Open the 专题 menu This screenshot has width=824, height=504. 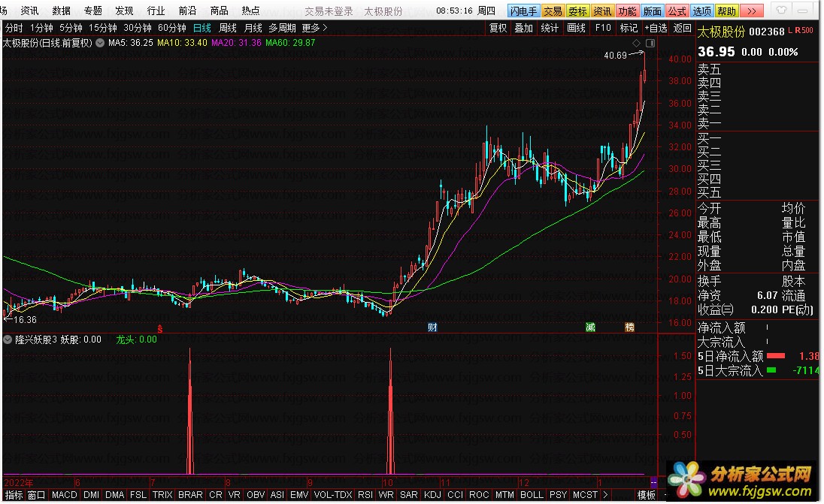coord(93,11)
